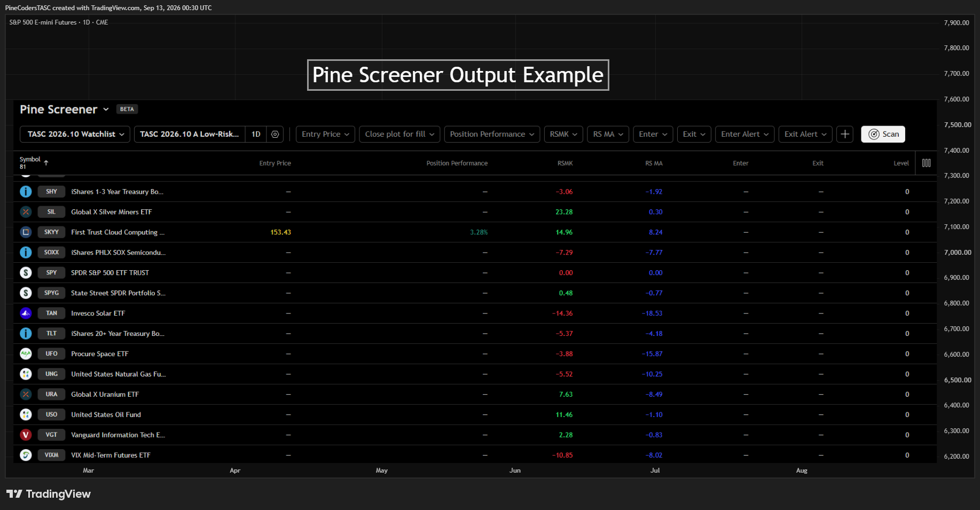Open the Exit filter dropdown
This screenshot has height=510, width=980.
click(694, 134)
